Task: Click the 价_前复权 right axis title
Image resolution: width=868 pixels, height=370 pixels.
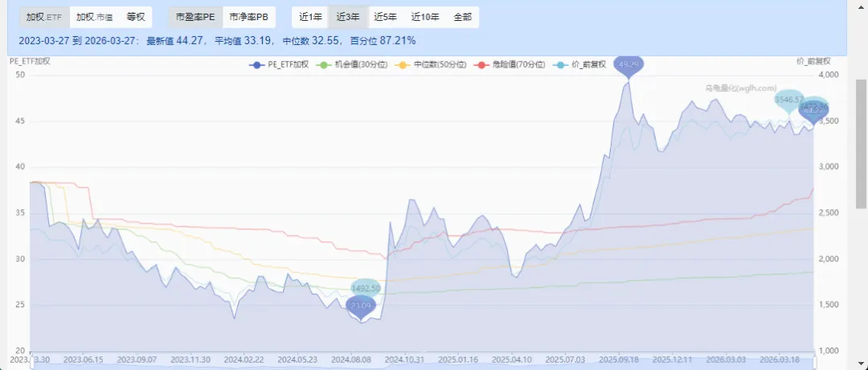Action: coord(813,61)
